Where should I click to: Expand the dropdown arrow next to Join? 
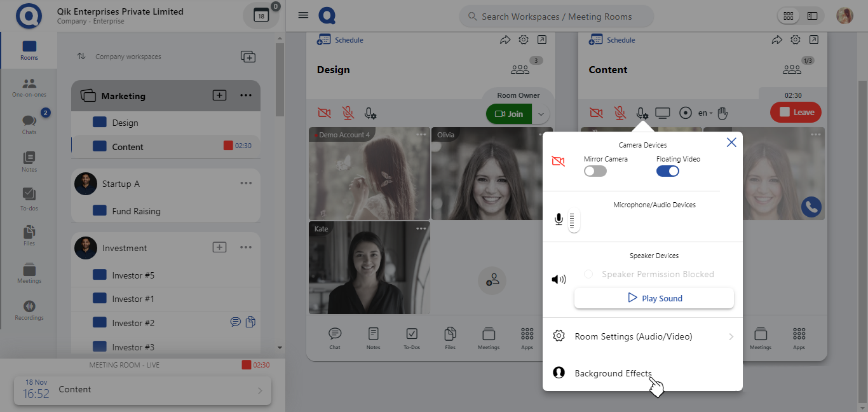[541, 114]
